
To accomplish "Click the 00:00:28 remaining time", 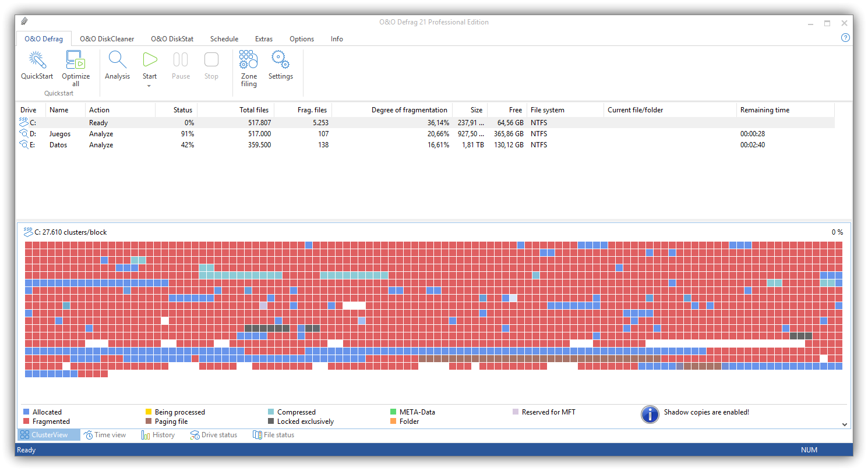I will 753,134.
